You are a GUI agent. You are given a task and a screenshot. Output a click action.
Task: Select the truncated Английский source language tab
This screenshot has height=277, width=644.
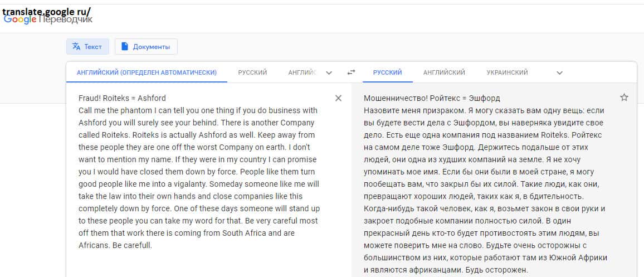point(301,72)
